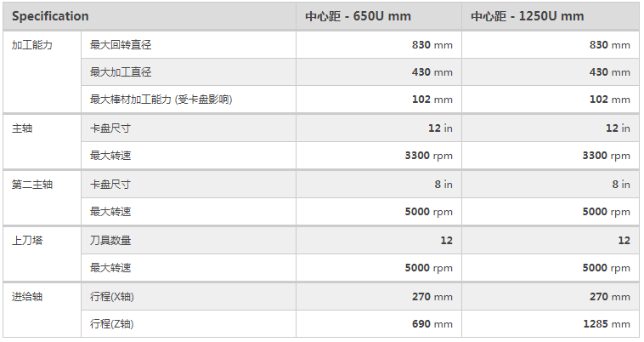Click the 最大棒材加工能力 (受卡盘影响) label
Image resolution: width=644 pixels, height=342 pixels.
[161, 100]
